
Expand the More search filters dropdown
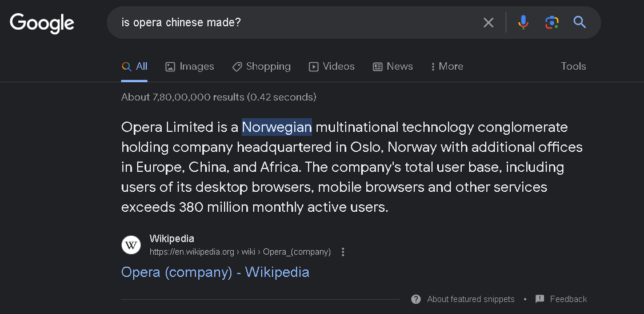coord(447,66)
